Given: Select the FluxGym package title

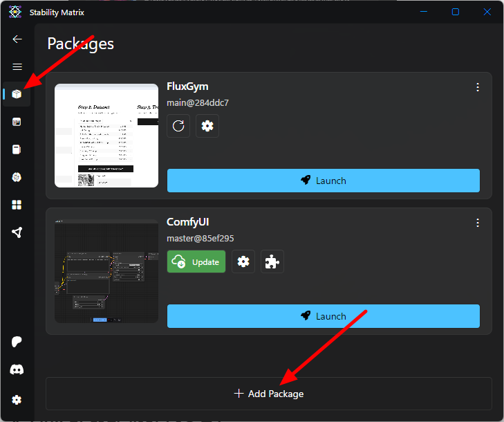Looking at the screenshot, I should click(187, 86).
